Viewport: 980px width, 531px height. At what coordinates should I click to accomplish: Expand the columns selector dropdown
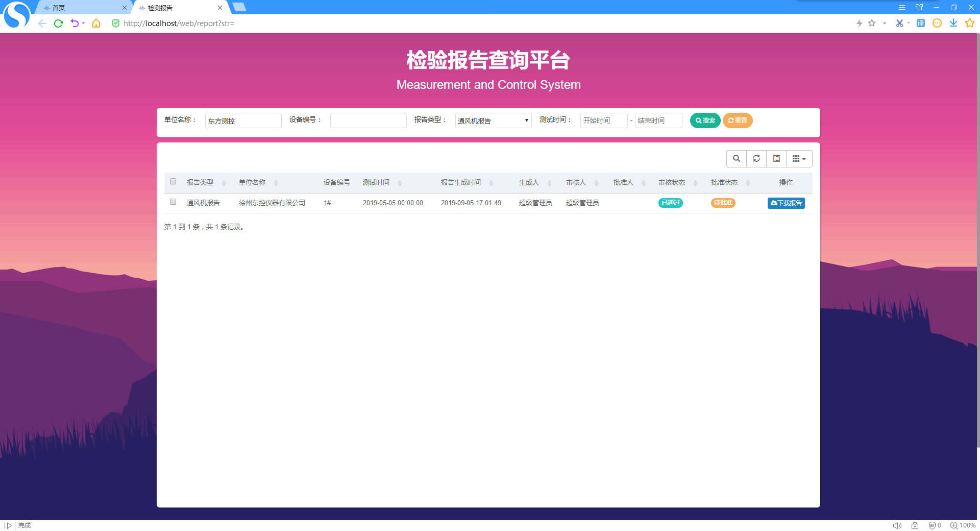coord(799,159)
